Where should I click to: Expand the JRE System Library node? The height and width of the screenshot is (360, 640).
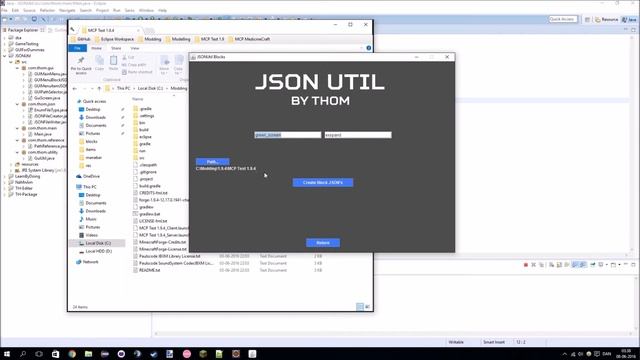(11, 170)
